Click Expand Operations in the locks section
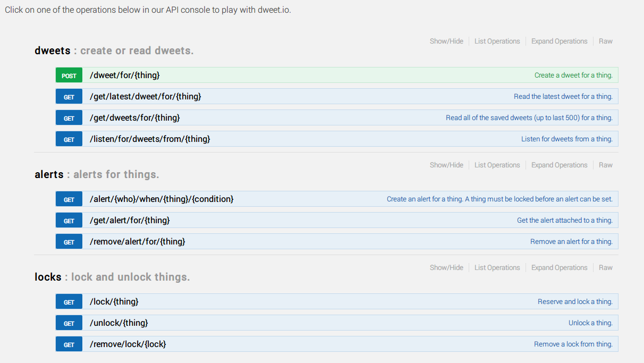 coord(560,267)
